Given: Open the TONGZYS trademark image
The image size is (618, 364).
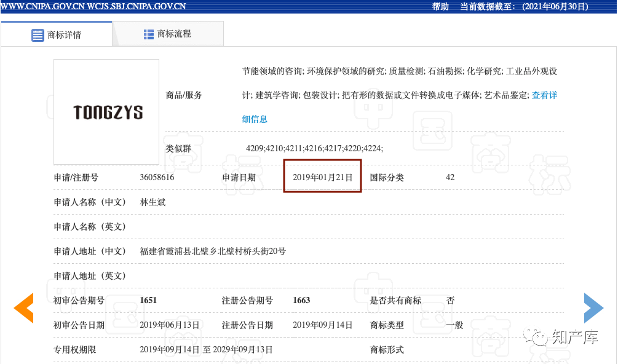Looking at the screenshot, I should [106, 112].
